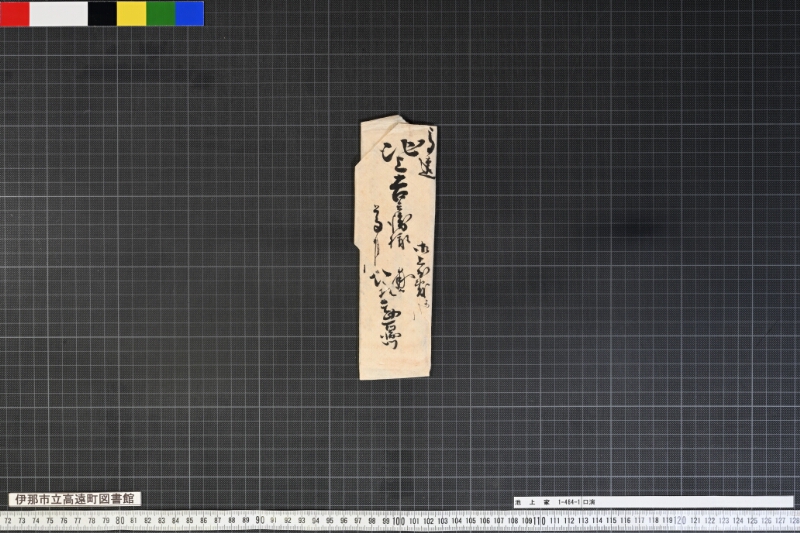This screenshot has height=533, width=800.
Task: Click the 120 mark on the ruler
Action: pos(679,521)
